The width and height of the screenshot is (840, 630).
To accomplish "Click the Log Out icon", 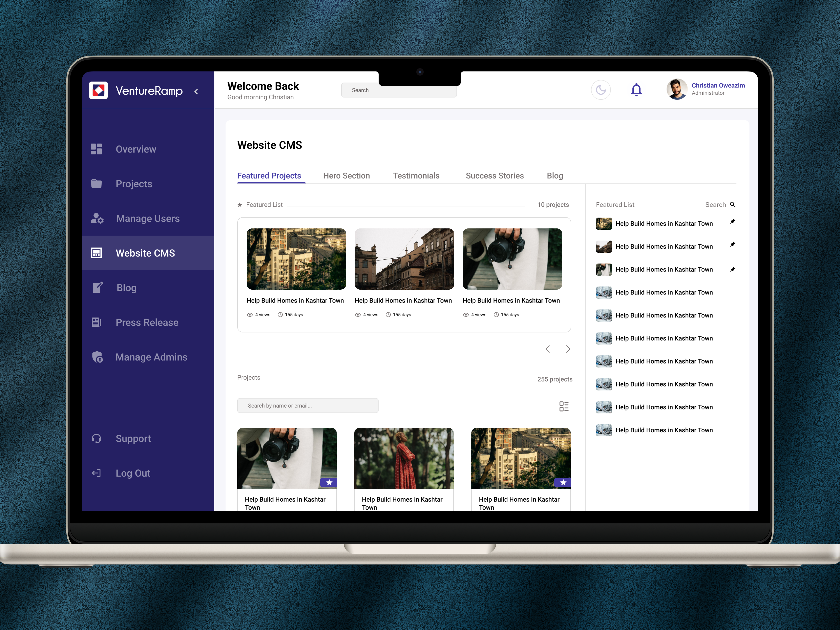I will tap(96, 473).
